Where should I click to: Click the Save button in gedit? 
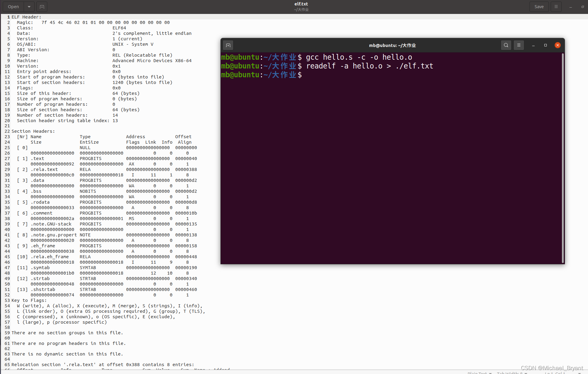click(x=539, y=7)
